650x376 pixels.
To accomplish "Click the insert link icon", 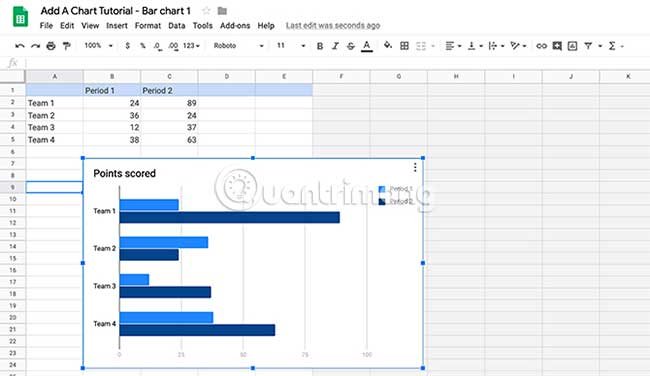I will pyautogui.click(x=541, y=46).
